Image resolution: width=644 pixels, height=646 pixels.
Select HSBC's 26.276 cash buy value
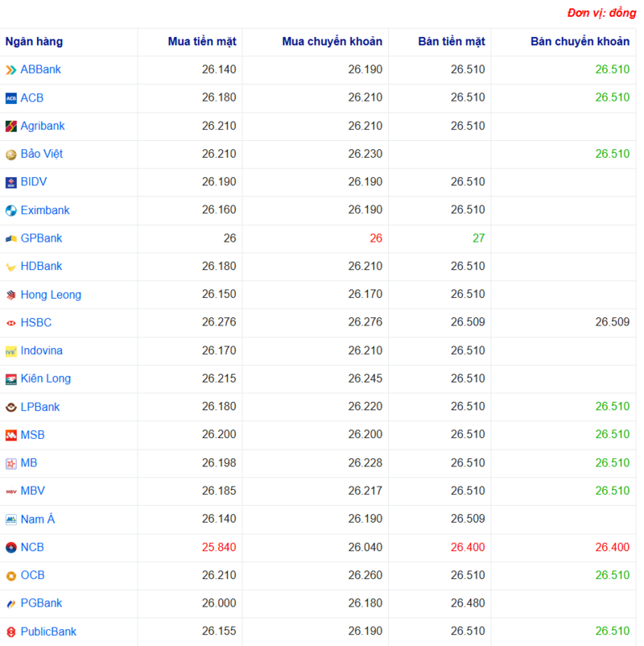(219, 322)
